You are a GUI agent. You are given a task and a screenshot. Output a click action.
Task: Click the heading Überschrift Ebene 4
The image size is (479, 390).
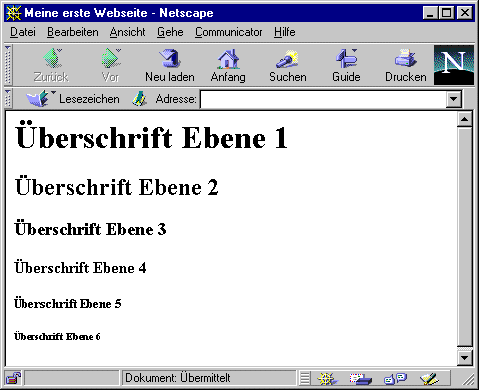point(80,267)
